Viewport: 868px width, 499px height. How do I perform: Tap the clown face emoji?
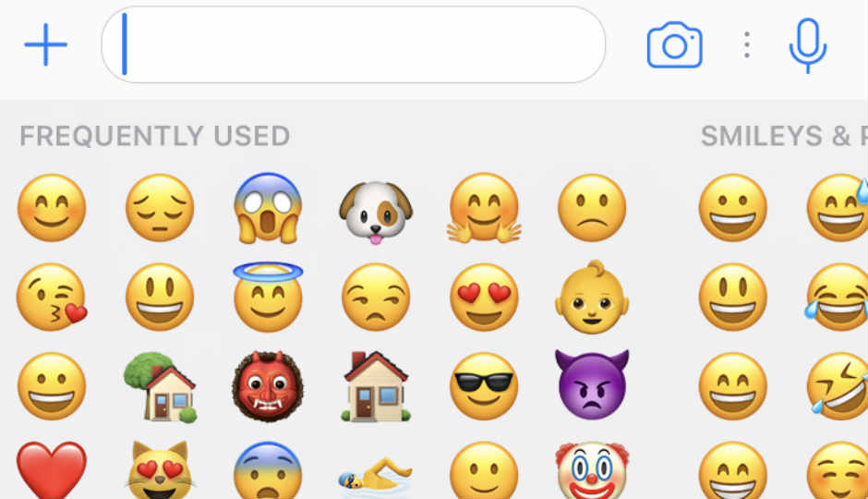click(592, 470)
